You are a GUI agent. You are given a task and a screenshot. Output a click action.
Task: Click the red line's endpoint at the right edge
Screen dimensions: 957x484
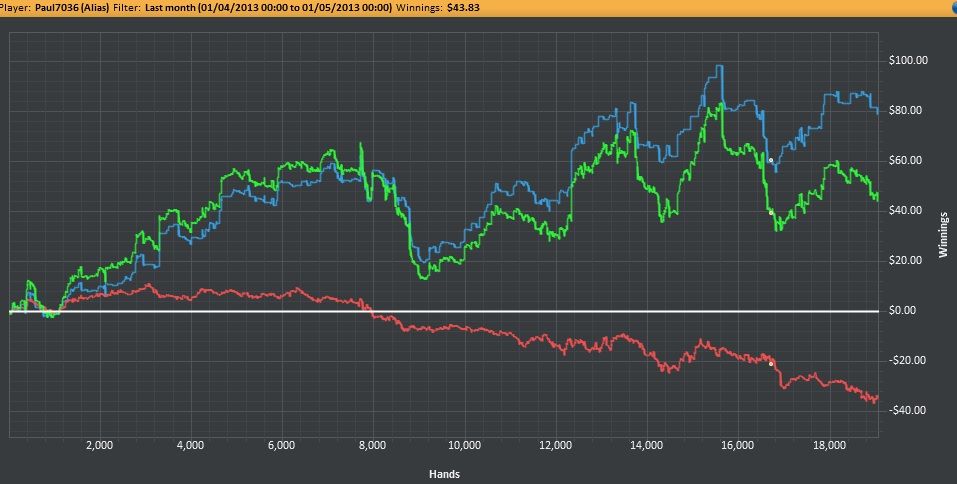coord(876,398)
